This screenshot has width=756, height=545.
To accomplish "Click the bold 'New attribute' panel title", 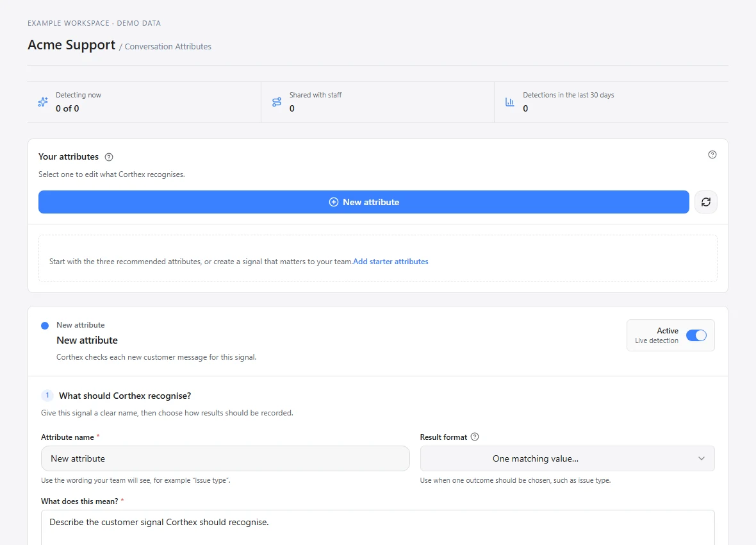I will (87, 340).
